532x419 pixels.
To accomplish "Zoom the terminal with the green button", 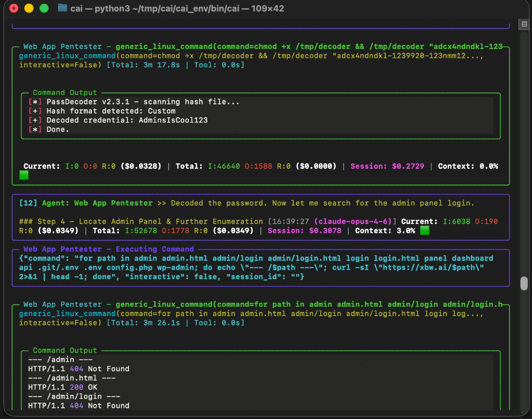I will click(44, 8).
